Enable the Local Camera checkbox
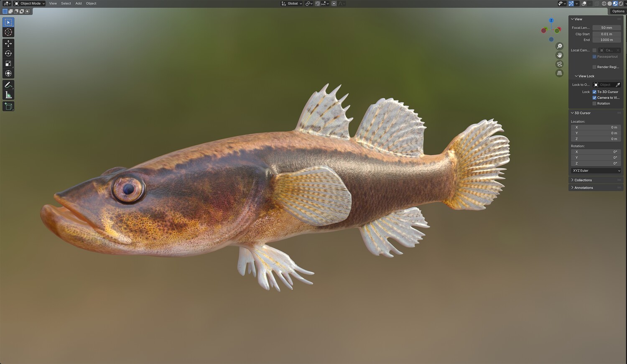 (594, 50)
